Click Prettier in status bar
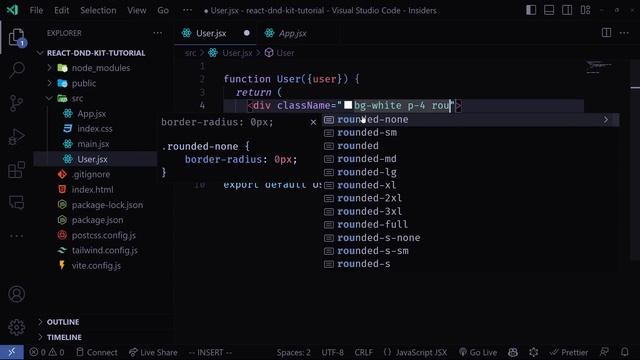 (569, 352)
